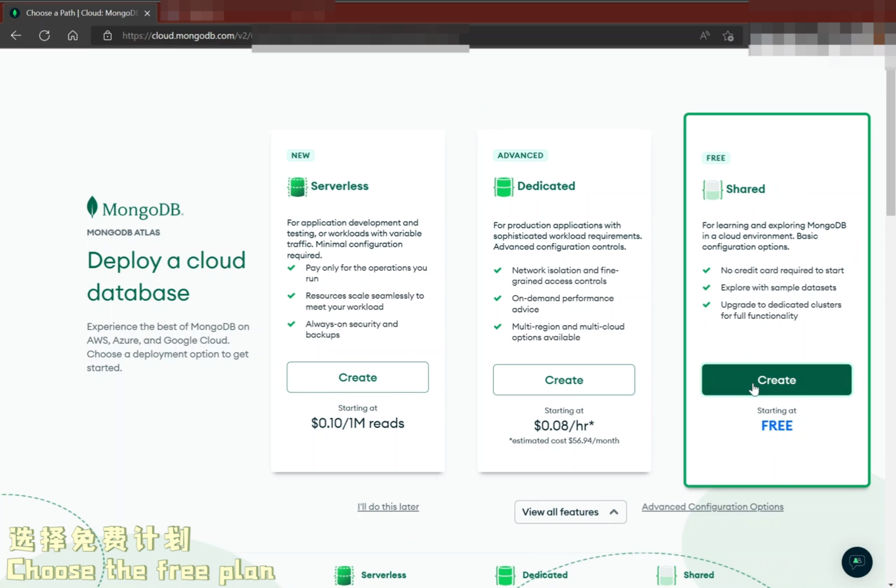Click 'Always-on security and backups' feature

[x=352, y=329]
